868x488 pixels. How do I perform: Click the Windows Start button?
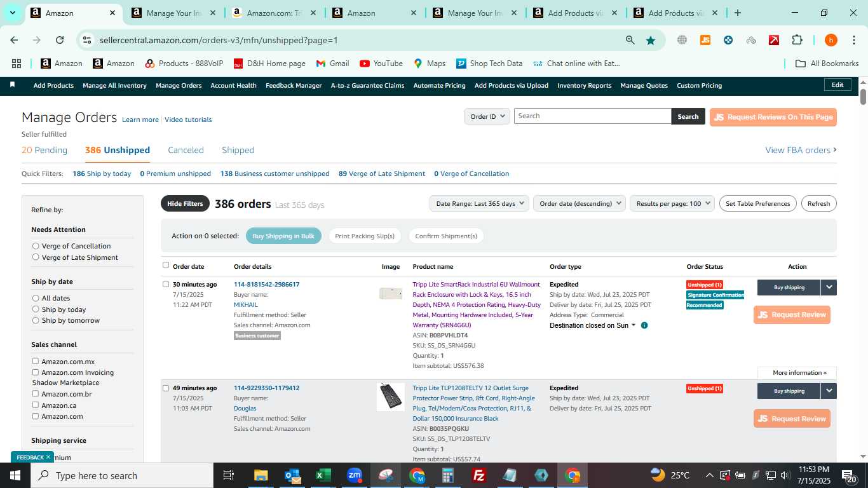tap(15, 475)
